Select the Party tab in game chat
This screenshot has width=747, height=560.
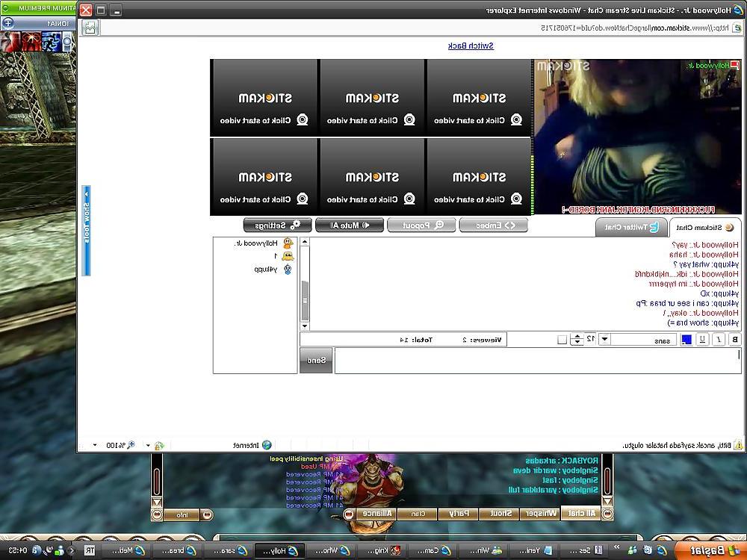pyautogui.click(x=459, y=514)
